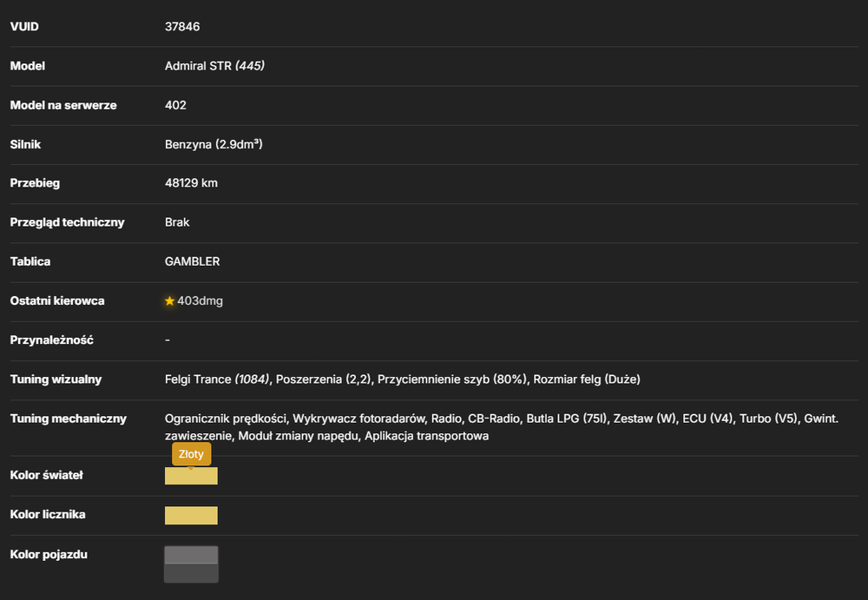Click the Przegląd techniczny label

coord(67,222)
